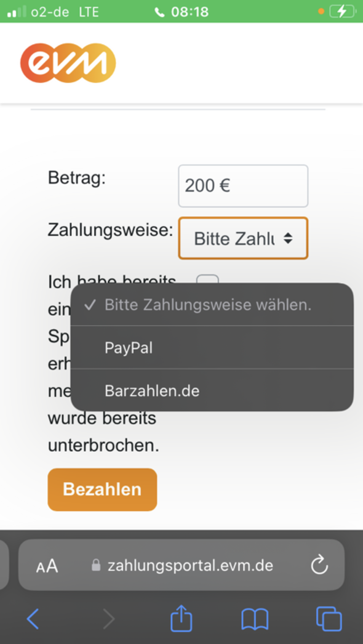The width and height of the screenshot is (363, 644).
Task: Choose PayPal as payment method
Action: click(129, 347)
